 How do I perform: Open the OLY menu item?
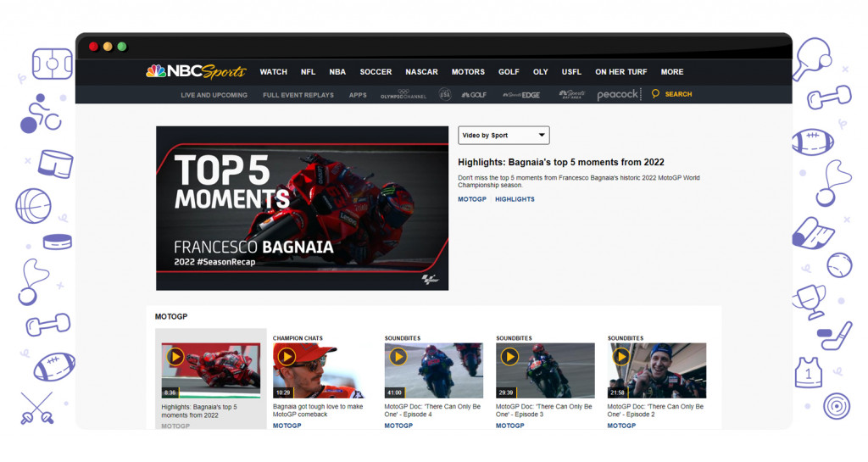pyautogui.click(x=541, y=72)
